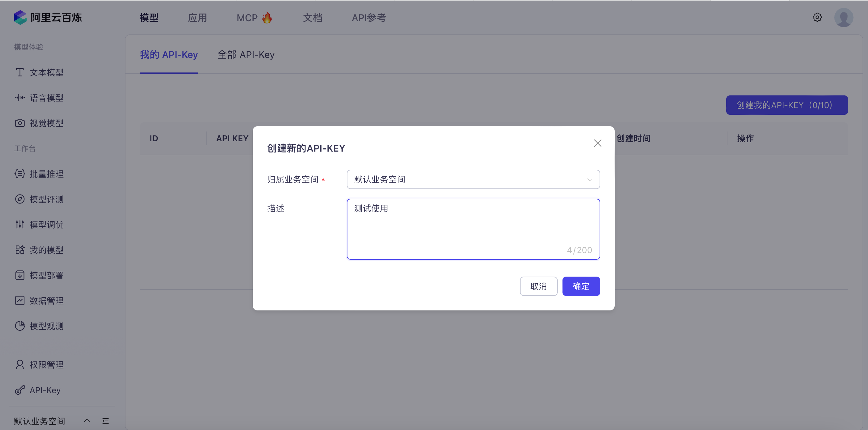Click the vision model camera icon
This screenshot has width=868, height=430.
pos(20,123)
